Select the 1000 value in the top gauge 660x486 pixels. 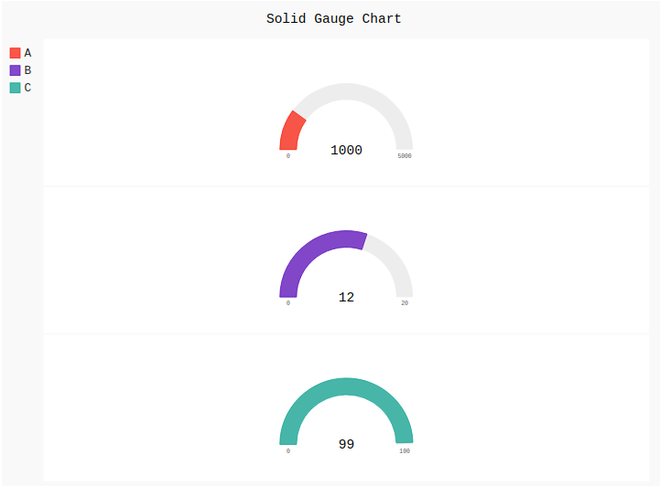click(x=346, y=150)
